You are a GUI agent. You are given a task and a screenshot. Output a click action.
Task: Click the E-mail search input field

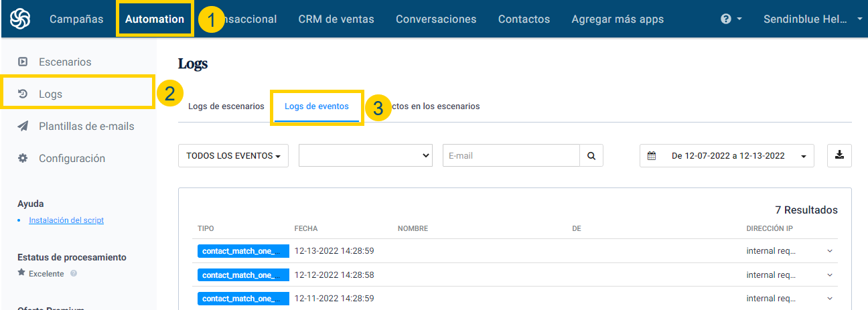point(510,155)
